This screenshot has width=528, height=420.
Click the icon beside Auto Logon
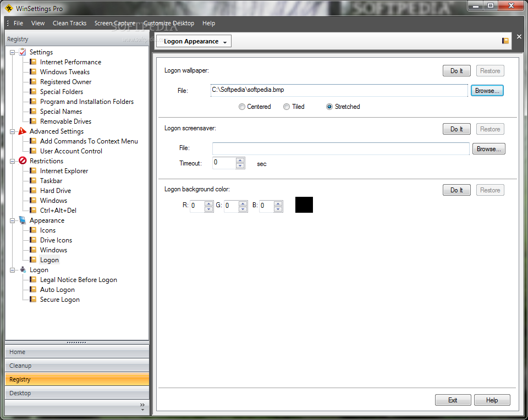click(x=33, y=289)
